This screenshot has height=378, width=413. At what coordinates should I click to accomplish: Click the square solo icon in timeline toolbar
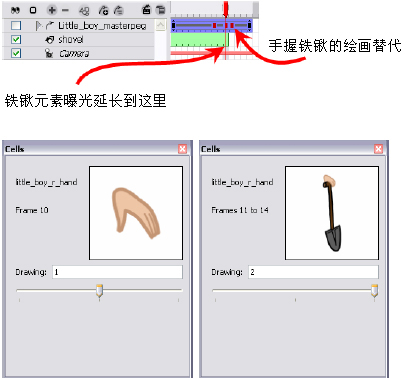click(x=33, y=10)
